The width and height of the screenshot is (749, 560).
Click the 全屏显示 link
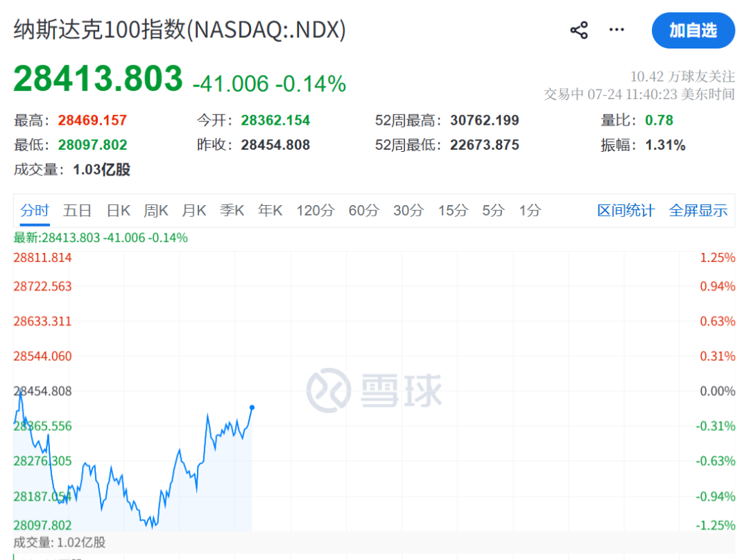click(x=698, y=211)
